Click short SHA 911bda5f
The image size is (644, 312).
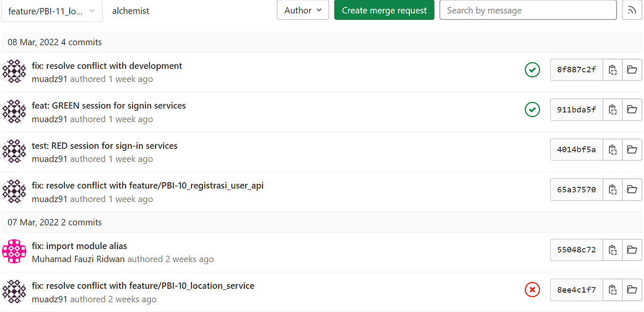point(576,110)
